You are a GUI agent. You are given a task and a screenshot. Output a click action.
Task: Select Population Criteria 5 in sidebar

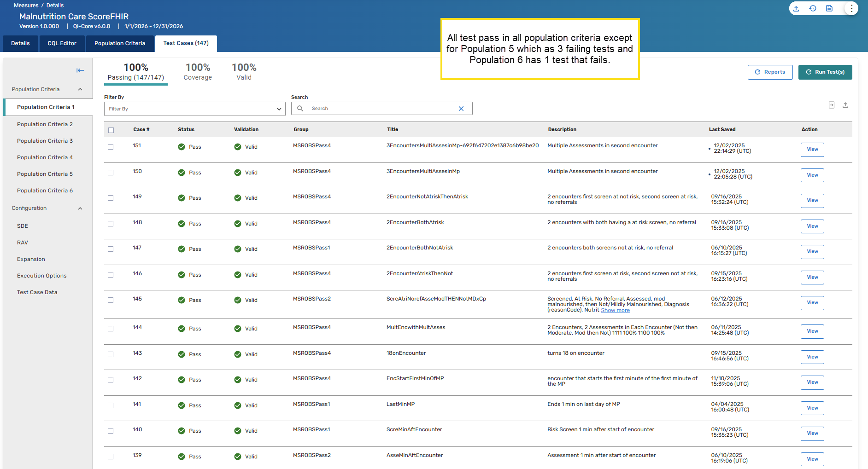click(x=45, y=174)
